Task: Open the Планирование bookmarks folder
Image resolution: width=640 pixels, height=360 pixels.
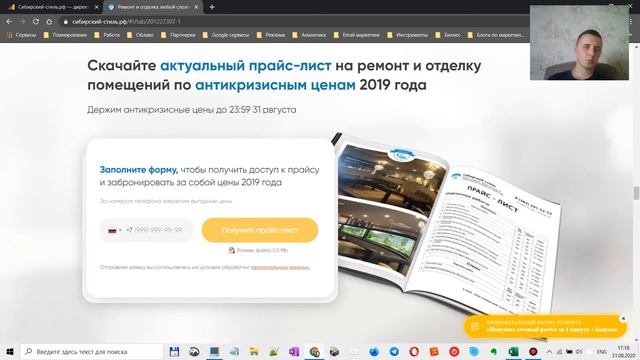Action: click(65, 35)
